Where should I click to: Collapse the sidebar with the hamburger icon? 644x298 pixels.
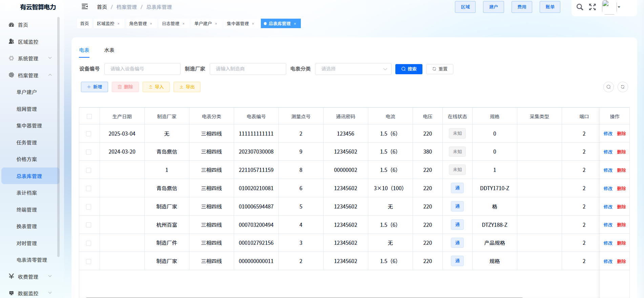pos(85,7)
